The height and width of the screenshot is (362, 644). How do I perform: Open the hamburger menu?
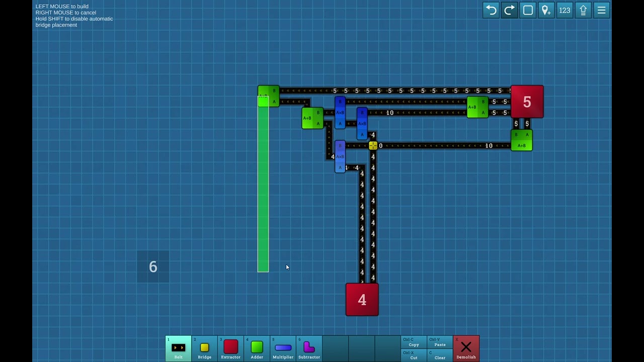[x=601, y=10]
